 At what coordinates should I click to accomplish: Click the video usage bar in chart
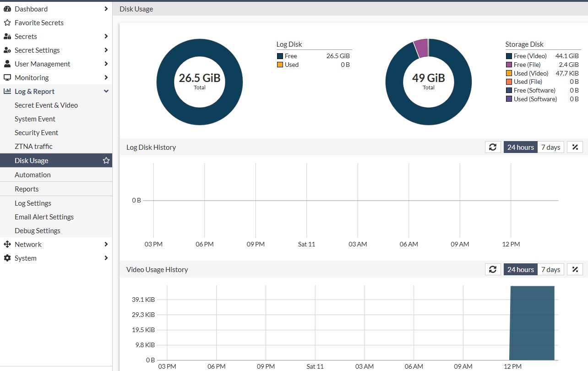pyautogui.click(x=532, y=323)
